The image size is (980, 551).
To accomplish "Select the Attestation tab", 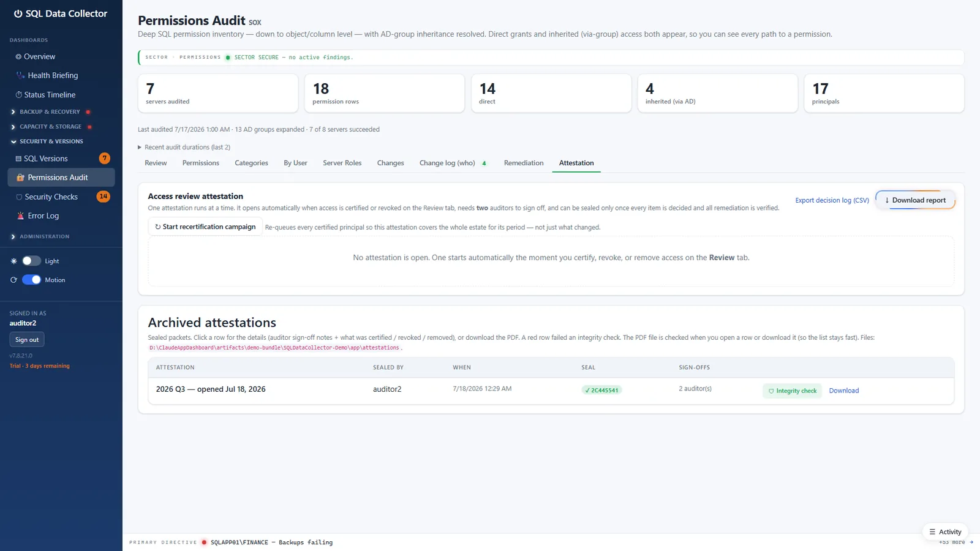I will (x=576, y=163).
